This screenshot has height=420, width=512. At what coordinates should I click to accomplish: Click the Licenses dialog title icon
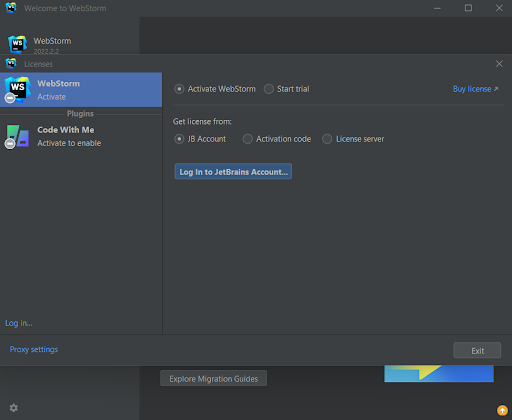coord(11,63)
